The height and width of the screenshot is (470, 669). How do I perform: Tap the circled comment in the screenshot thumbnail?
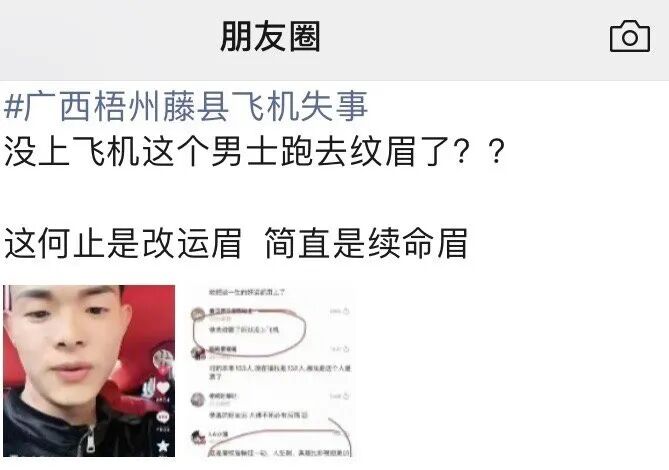250,330
